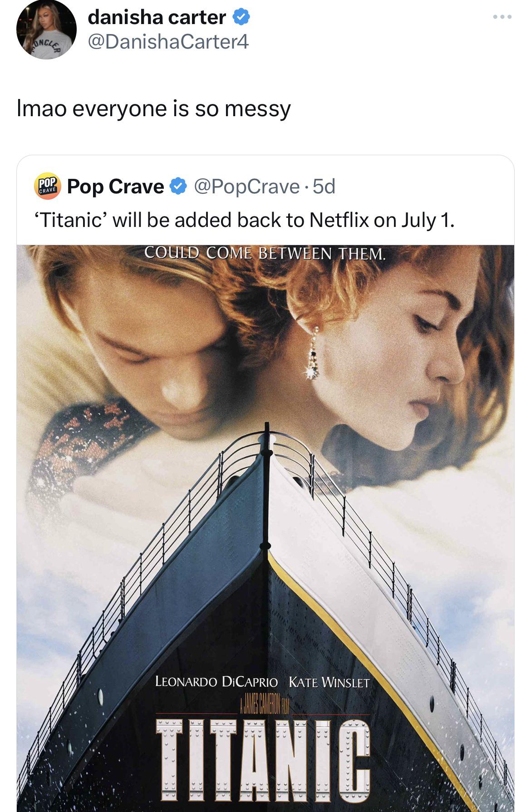Click the dangling earring in the poster

click(312, 355)
